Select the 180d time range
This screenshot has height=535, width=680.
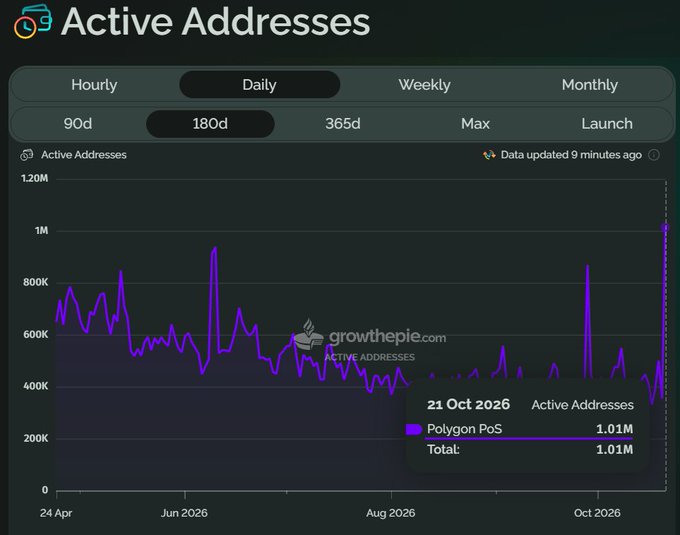(210, 124)
